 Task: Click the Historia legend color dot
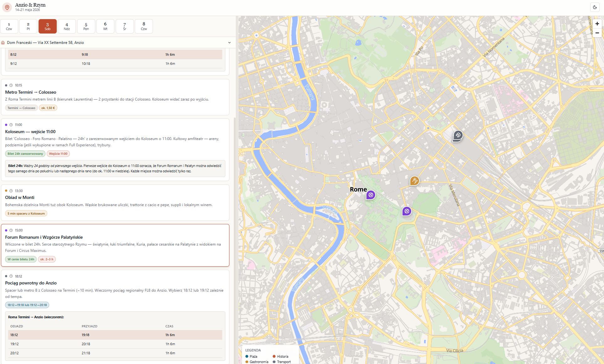point(274,356)
